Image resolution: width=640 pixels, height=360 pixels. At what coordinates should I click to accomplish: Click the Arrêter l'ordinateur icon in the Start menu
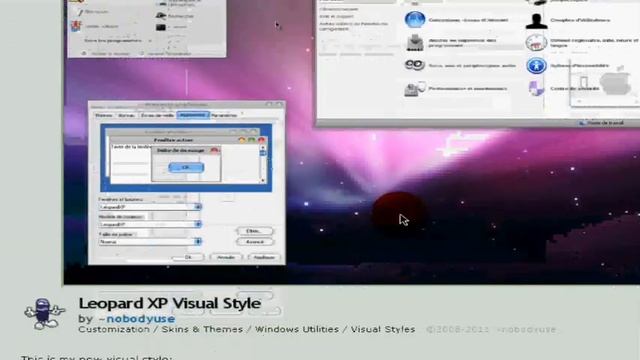click(x=141, y=53)
